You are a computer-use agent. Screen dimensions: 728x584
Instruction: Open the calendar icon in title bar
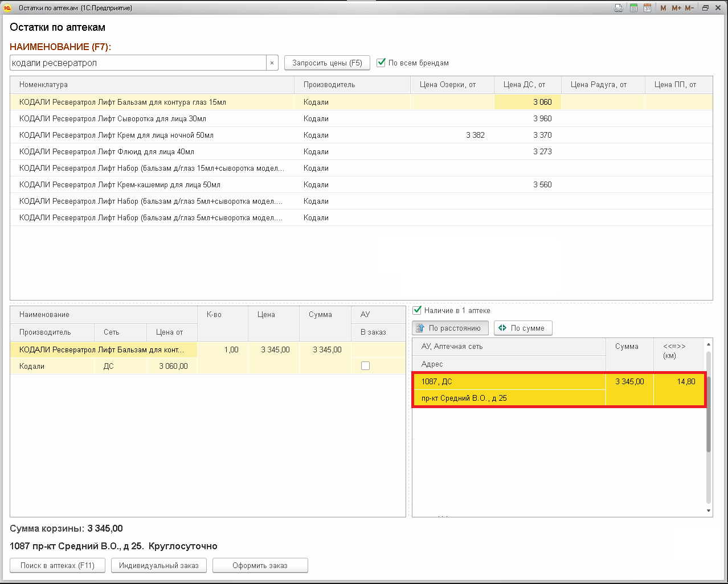(647, 8)
